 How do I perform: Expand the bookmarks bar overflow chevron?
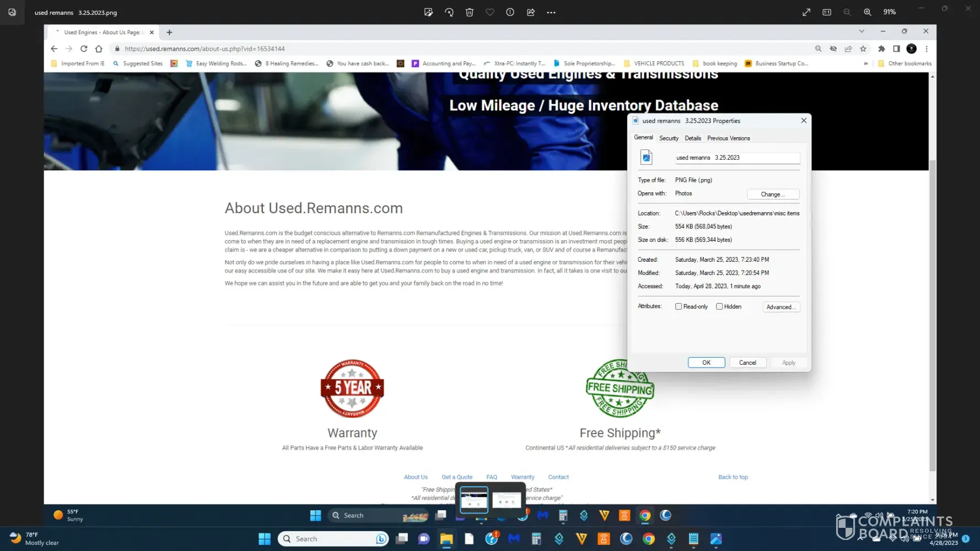coord(866,63)
